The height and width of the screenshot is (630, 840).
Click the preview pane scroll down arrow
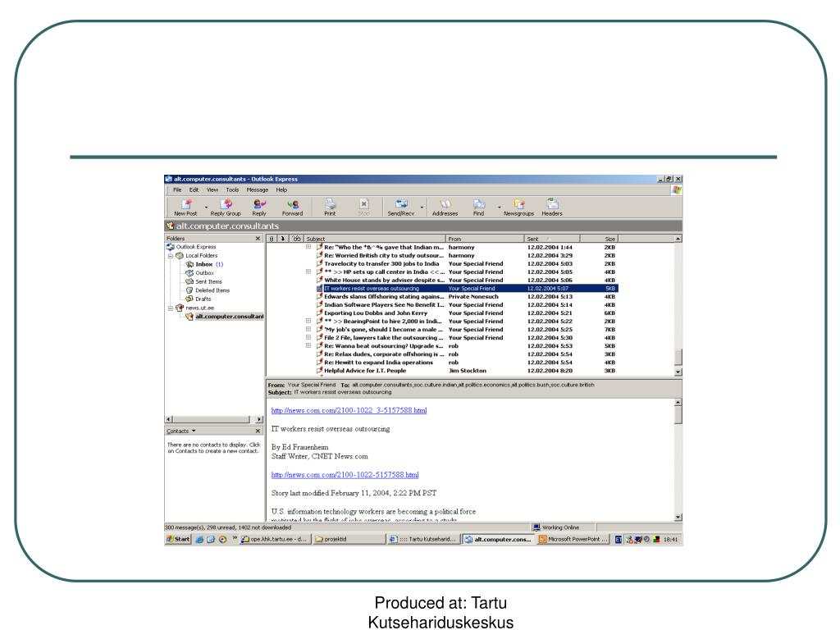tap(678, 517)
